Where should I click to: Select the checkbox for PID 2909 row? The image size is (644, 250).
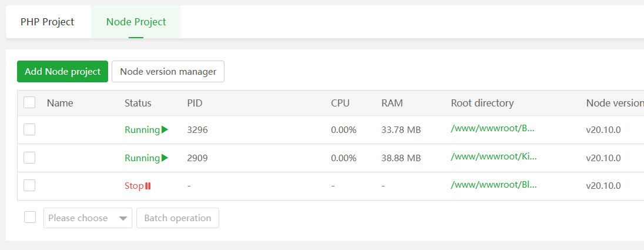click(29, 158)
